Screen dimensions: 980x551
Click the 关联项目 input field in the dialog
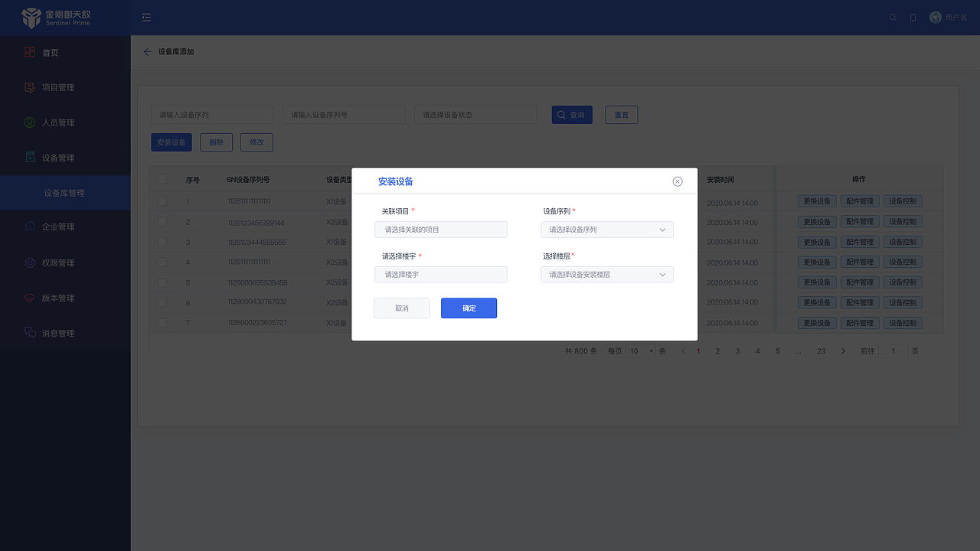tap(441, 230)
